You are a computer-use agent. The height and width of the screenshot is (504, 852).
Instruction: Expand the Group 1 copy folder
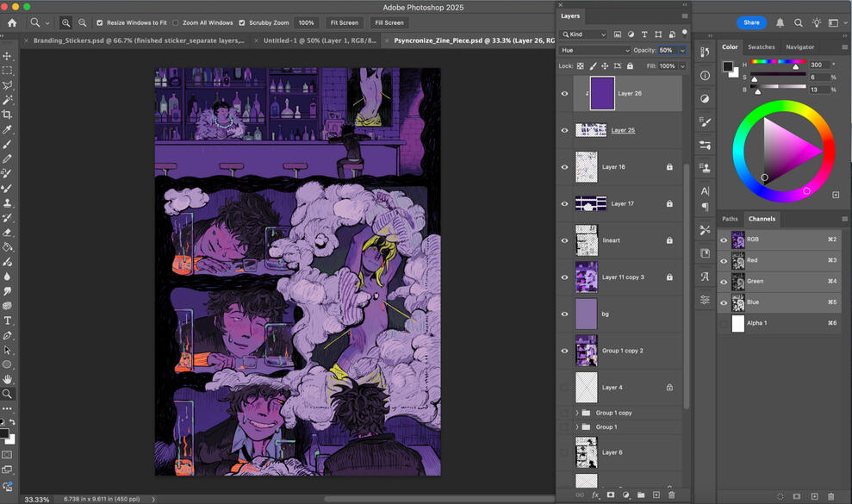(x=577, y=413)
